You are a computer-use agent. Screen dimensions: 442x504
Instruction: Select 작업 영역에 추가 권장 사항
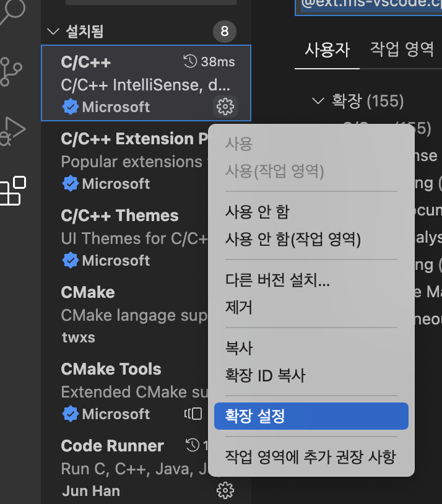point(311,457)
